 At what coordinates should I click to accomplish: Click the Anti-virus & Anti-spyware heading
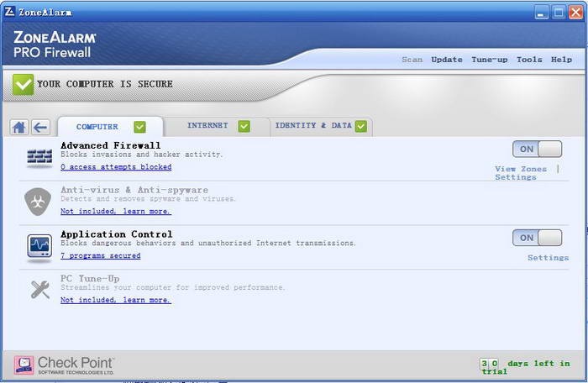(134, 190)
